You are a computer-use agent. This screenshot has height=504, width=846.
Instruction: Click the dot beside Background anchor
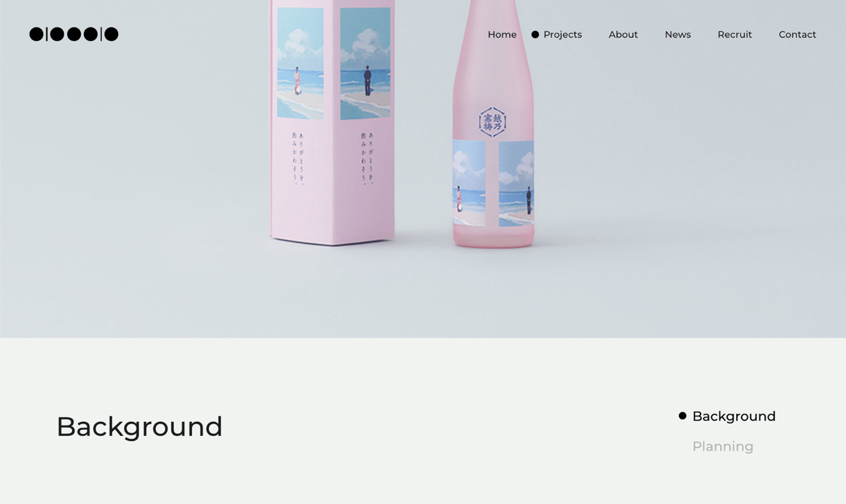(x=682, y=416)
